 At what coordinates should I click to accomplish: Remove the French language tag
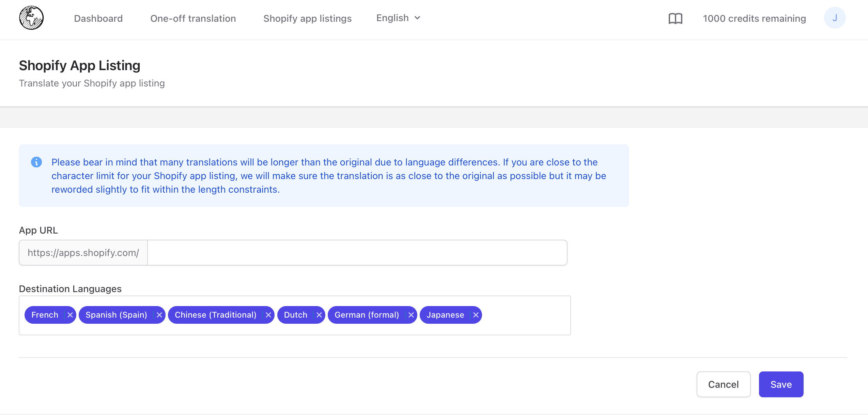(70, 315)
